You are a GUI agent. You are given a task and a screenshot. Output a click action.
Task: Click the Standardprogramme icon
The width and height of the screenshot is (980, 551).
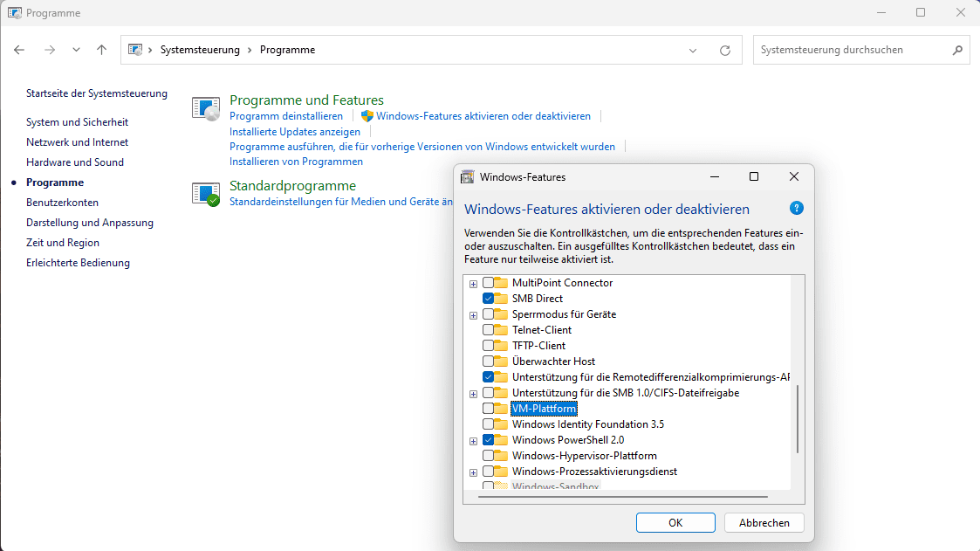[206, 194]
